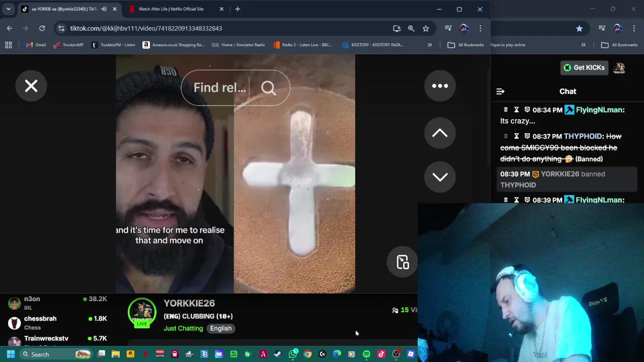Viewport: 644px width, 362px height.
Task: Open site information icon in address bar
Action: pyautogui.click(x=61, y=28)
